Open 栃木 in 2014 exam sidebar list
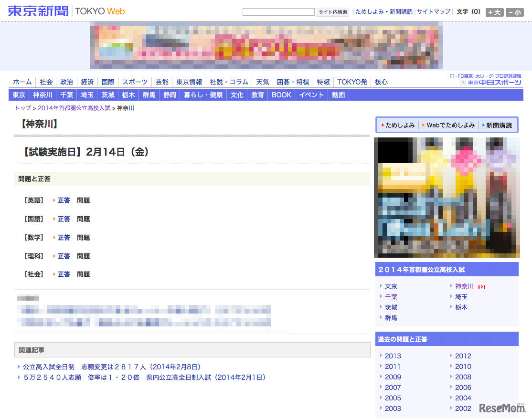Viewport: 532px width, 419px height. [461, 307]
